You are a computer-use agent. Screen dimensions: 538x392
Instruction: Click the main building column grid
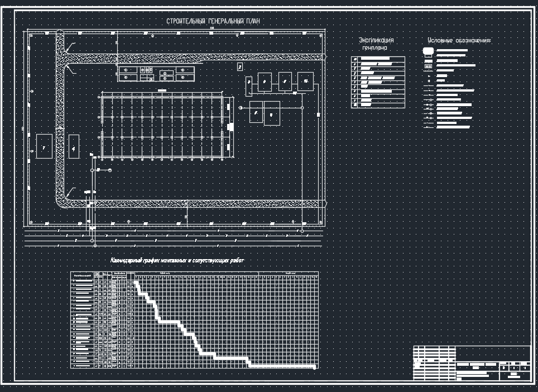tap(162, 127)
